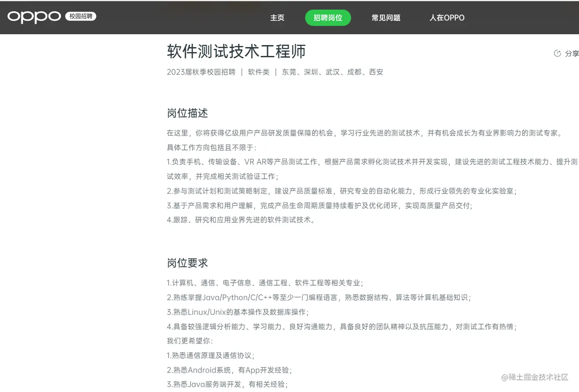The height and width of the screenshot is (392, 579).
Task: Click line 1.计算机、通信、电子信息
Action: 265,283
